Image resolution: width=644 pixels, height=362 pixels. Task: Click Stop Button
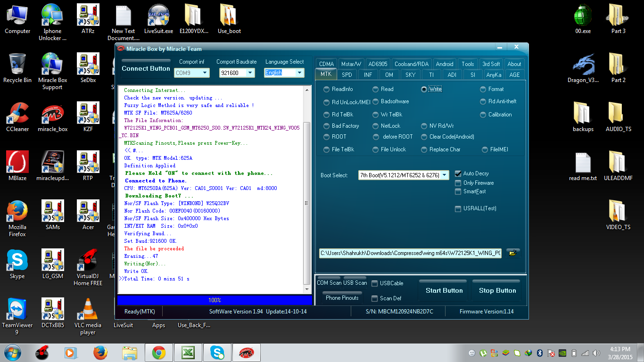point(497,290)
